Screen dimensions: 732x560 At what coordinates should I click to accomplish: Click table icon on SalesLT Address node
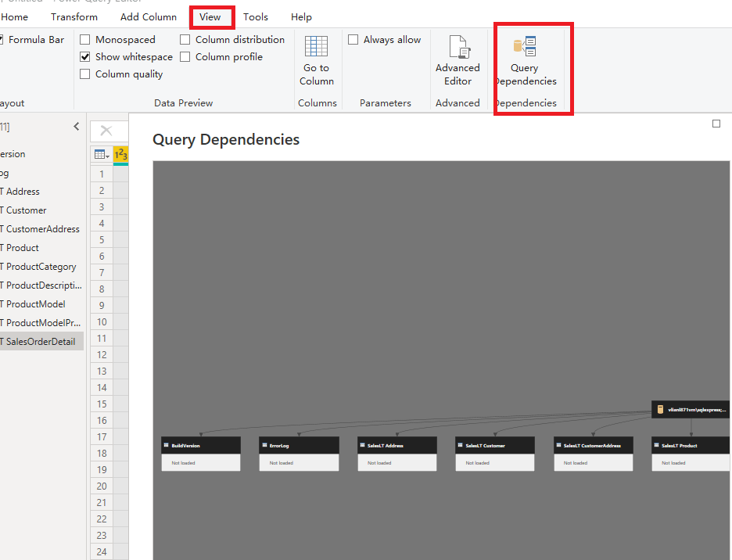[x=362, y=445]
